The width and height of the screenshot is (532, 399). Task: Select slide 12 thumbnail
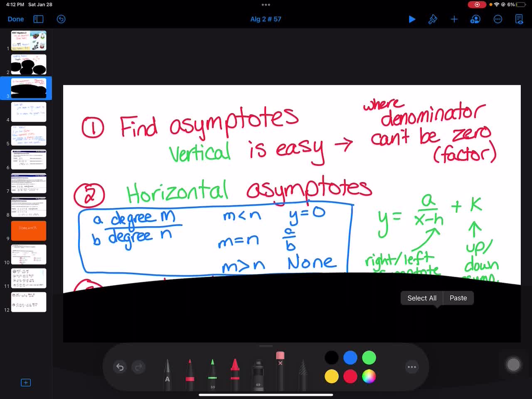coord(29,302)
